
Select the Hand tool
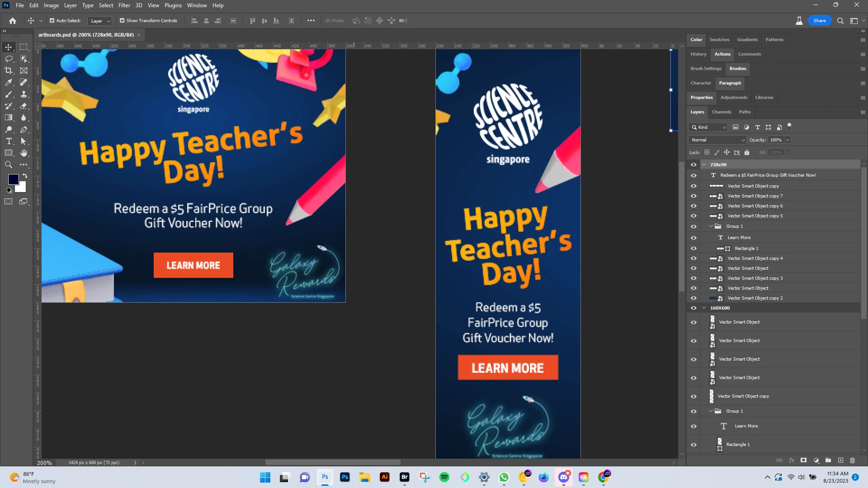[24, 153]
